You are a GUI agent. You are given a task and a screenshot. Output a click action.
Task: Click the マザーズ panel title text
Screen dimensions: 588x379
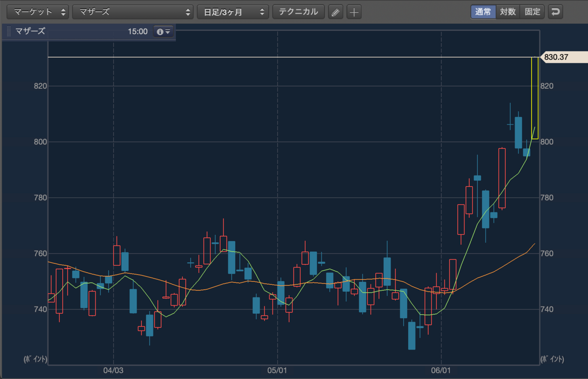(30, 31)
